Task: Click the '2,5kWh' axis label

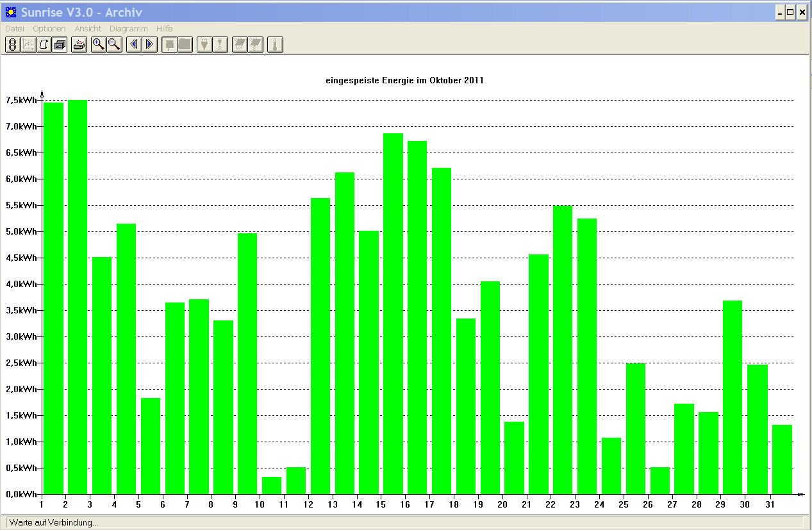Action: click(22, 363)
